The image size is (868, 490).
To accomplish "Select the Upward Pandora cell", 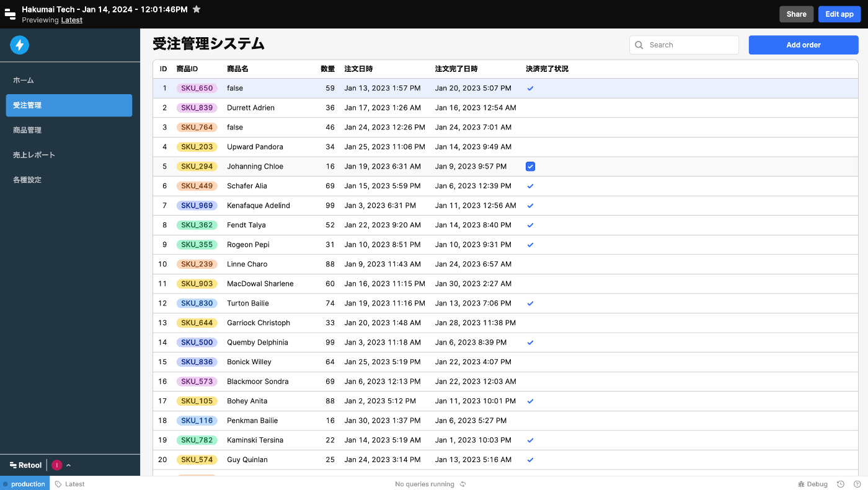I will click(x=255, y=147).
